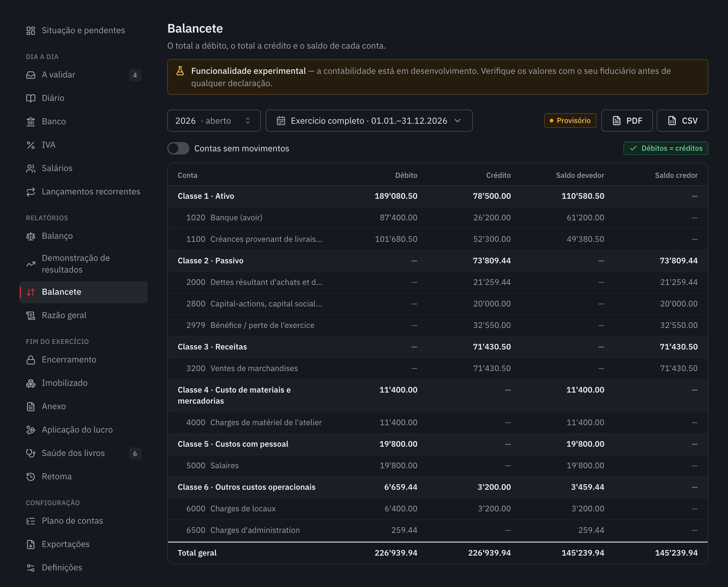Click the Encerramento lock icon
Viewport: 728px width, 587px height.
[x=31, y=360]
